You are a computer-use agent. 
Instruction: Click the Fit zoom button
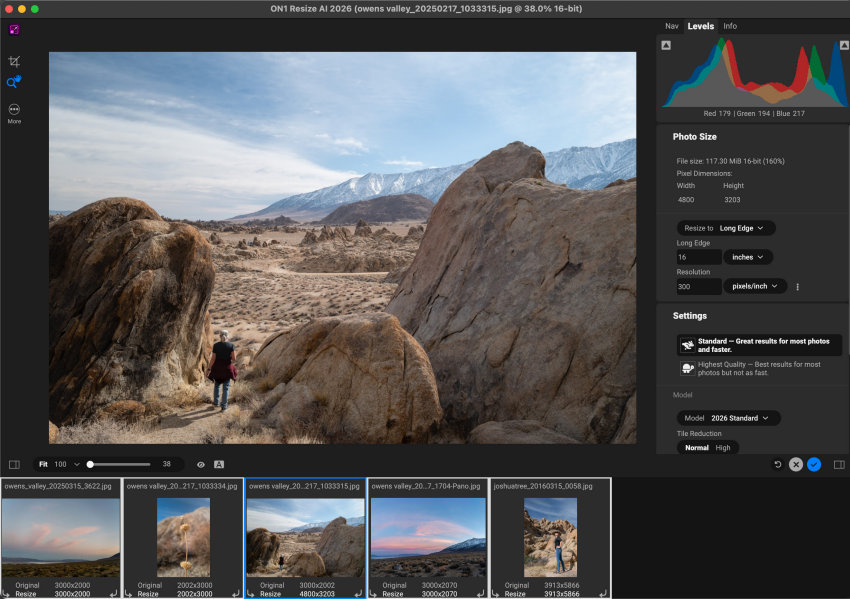pos(43,465)
